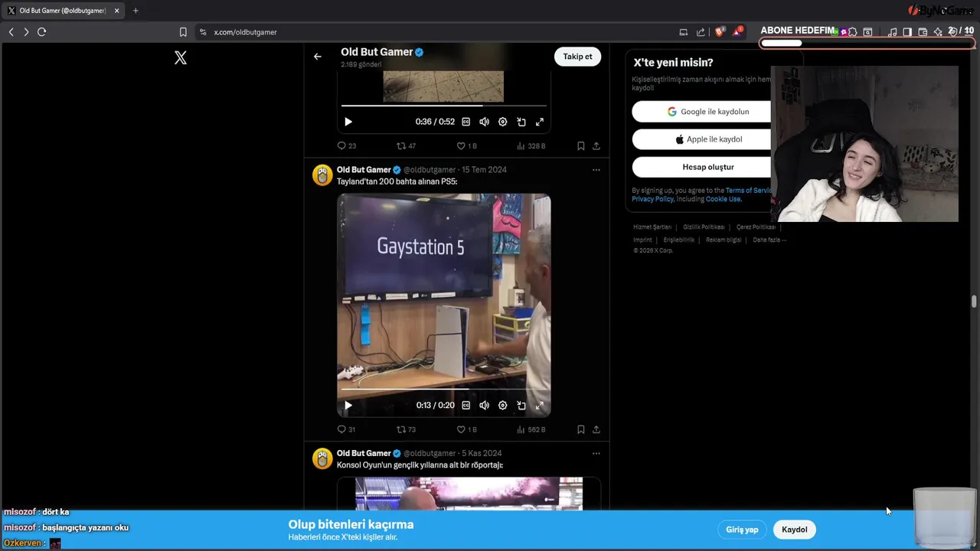Screen dimensions: 980x551
Task: Open Reklam bilgisi footer link
Action: [x=724, y=240]
